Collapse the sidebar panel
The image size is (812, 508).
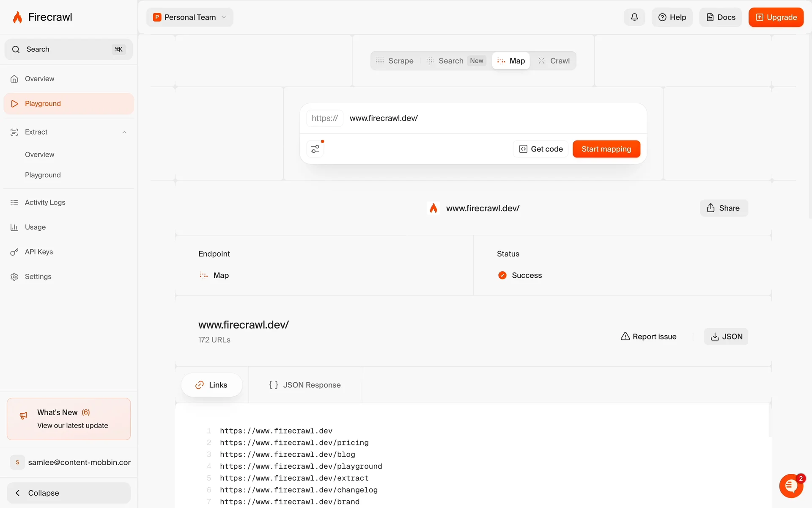click(69, 493)
